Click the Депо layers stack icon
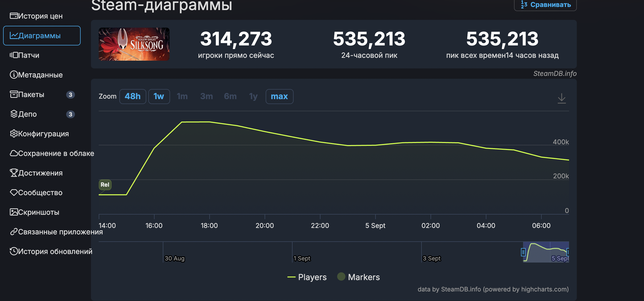Viewport: 644px width, 301px height. click(x=14, y=114)
